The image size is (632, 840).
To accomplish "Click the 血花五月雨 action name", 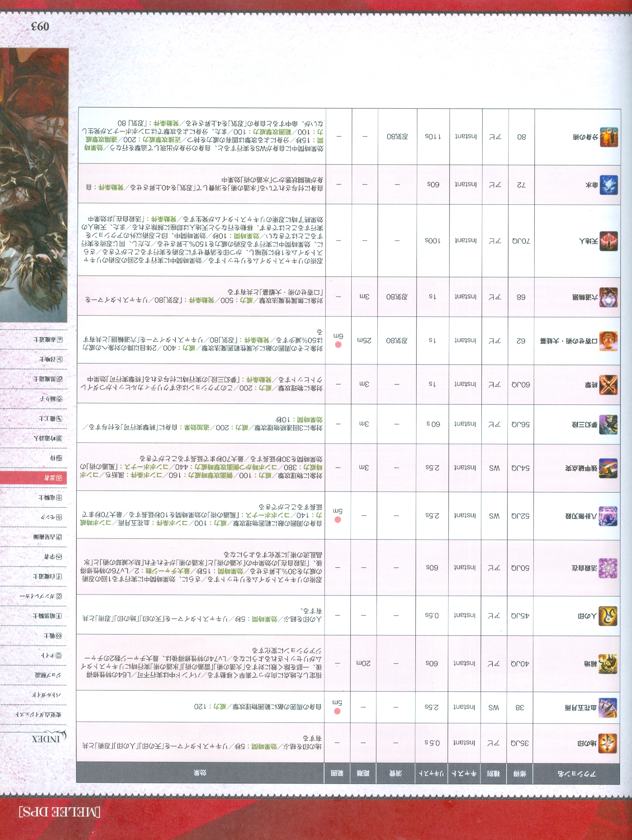I will tap(581, 707).
